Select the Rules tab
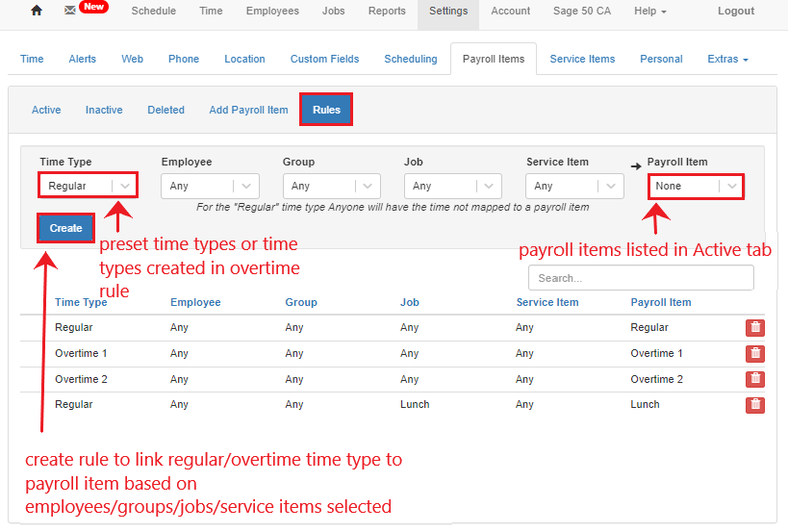788x532 pixels. point(326,110)
